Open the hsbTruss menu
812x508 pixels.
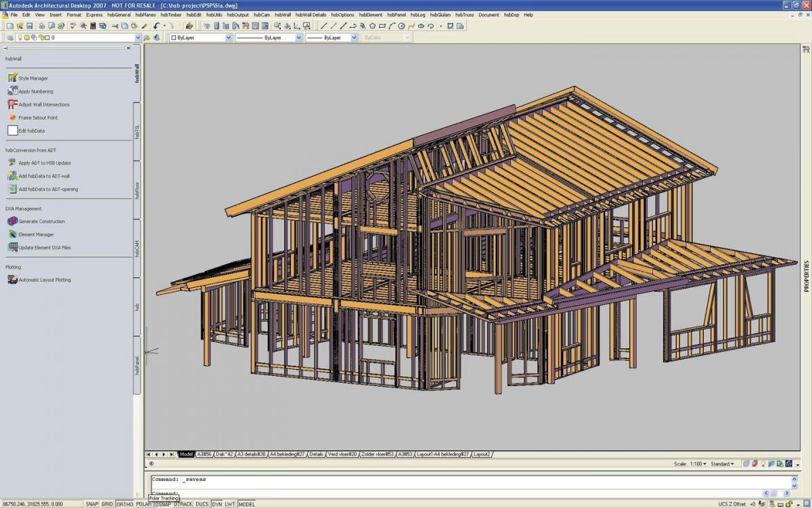coord(464,14)
